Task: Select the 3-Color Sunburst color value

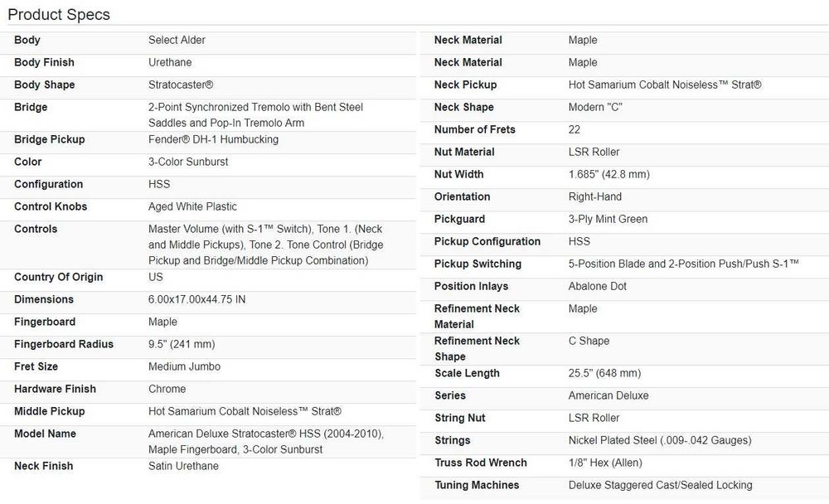Action: (x=188, y=162)
